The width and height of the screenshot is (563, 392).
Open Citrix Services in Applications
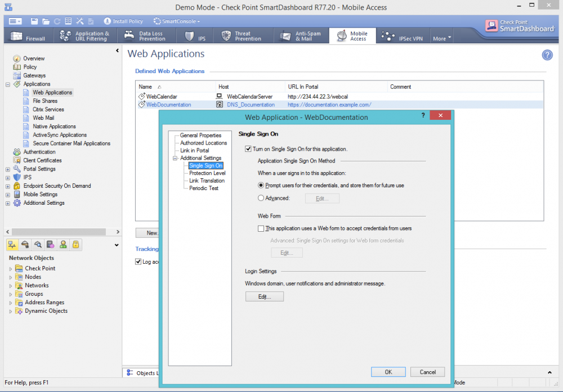click(x=48, y=109)
